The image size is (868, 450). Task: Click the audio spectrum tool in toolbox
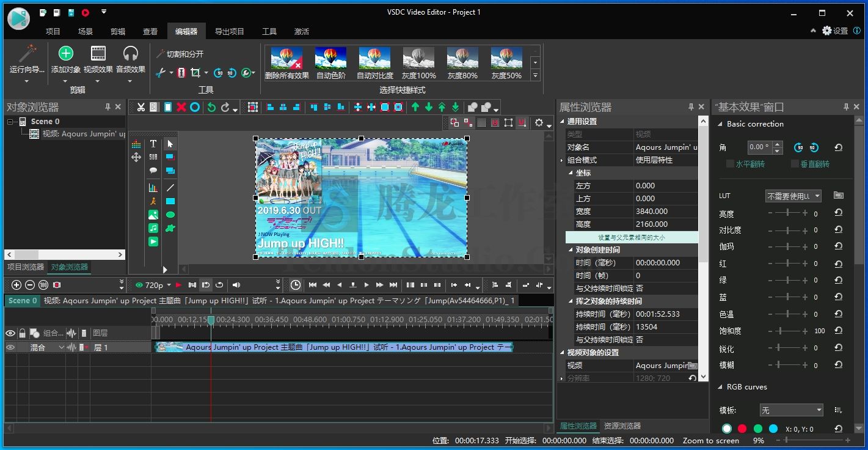click(136, 144)
